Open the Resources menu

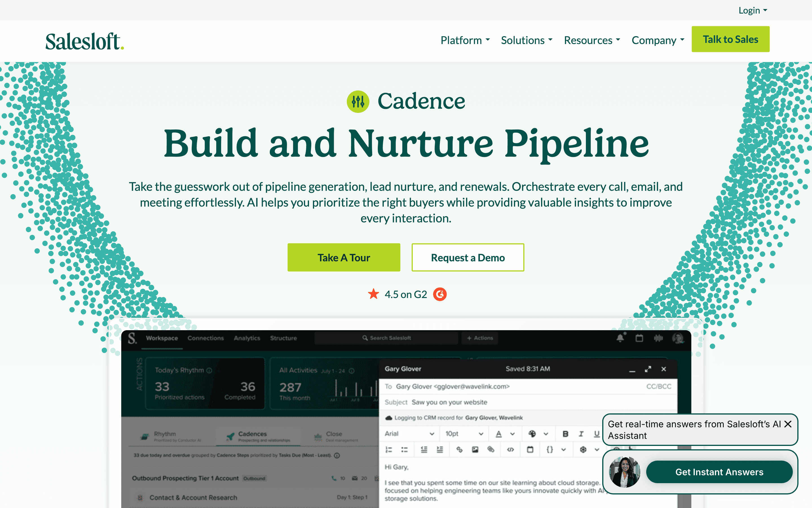592,40
